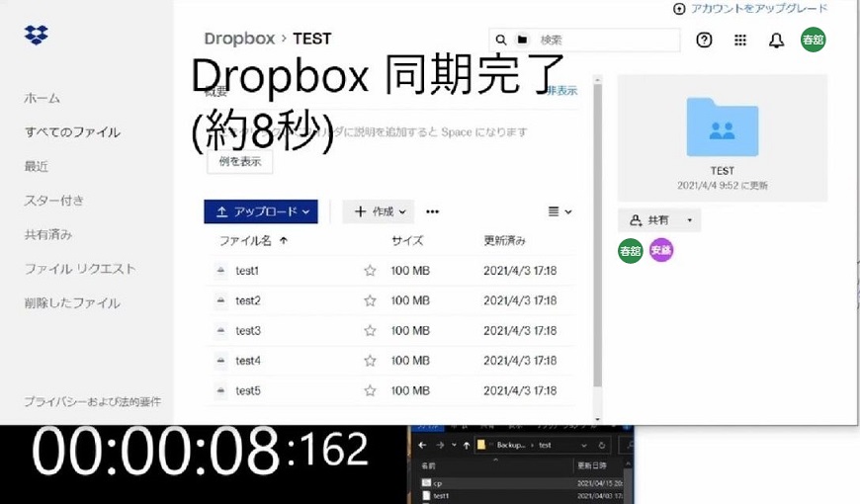The height and width of the screenshot is (504, 860).
Task: Click the 例を表示 button
Action: tap(239, 161)
